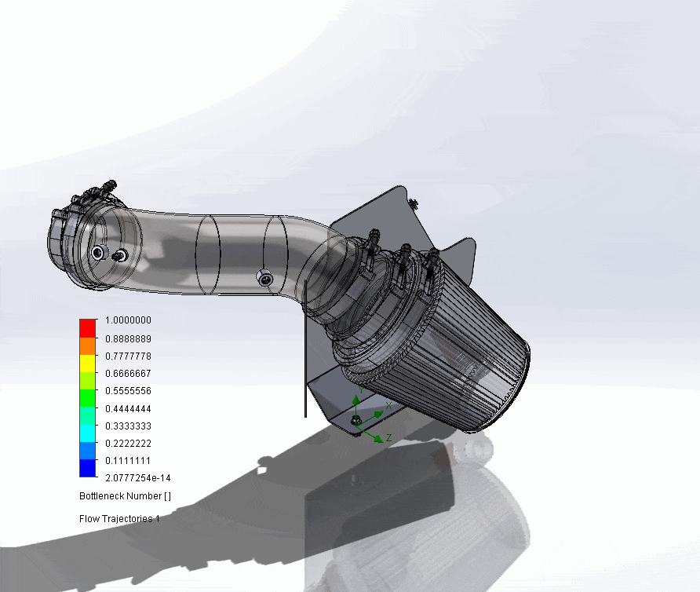Click the green X axis arrow
The height and width of the screenshot is (592, 700).
click(378, 414)
